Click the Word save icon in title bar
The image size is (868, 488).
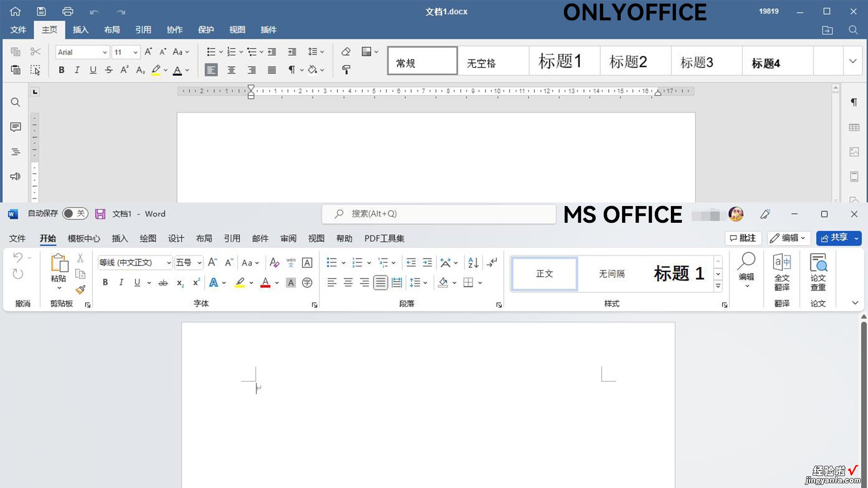click(x=100, y=214)
